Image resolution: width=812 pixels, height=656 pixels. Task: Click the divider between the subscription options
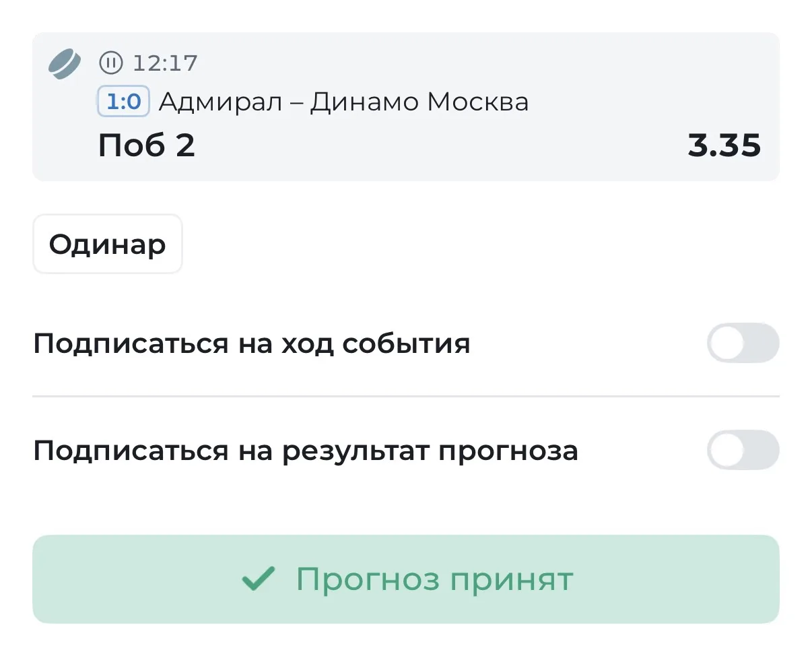(x=406, y=396)
